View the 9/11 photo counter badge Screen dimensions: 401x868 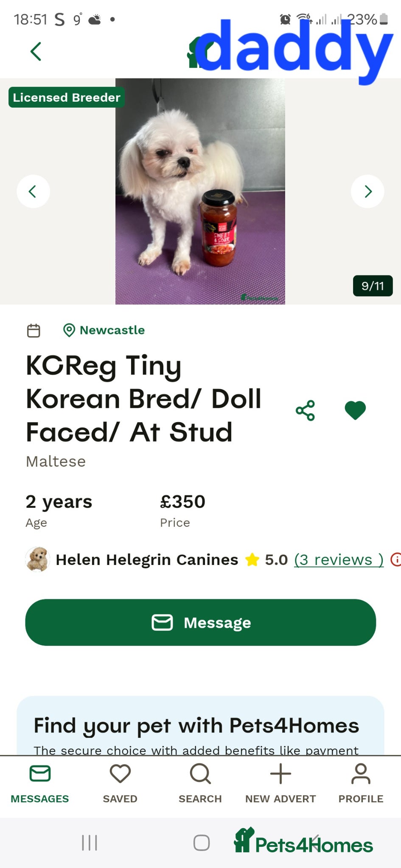click(x=373, y=286)
